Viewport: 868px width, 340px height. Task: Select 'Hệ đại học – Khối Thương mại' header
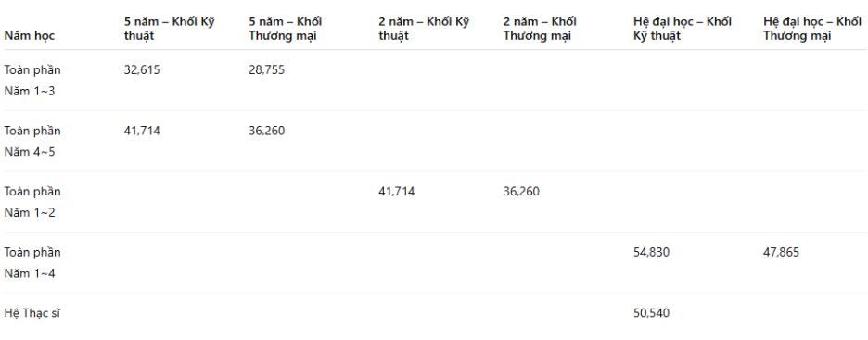(812, 29)
